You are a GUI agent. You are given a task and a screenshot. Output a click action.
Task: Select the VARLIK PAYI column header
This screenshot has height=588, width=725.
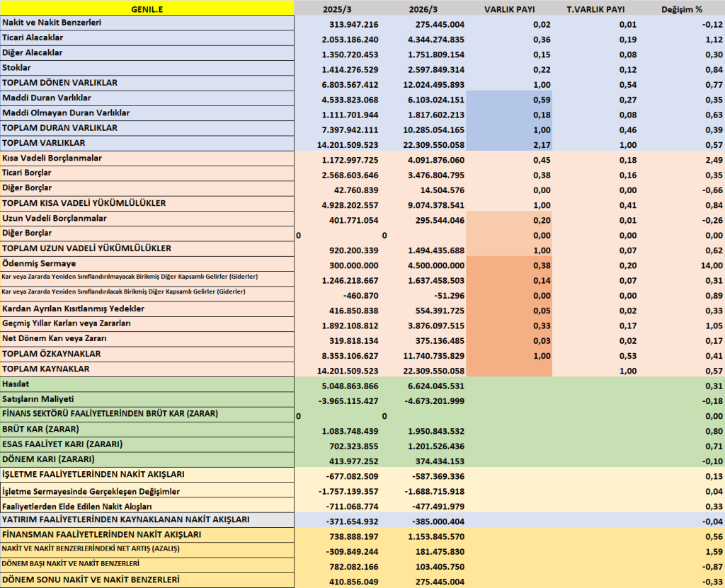click(x=510, y=9)
